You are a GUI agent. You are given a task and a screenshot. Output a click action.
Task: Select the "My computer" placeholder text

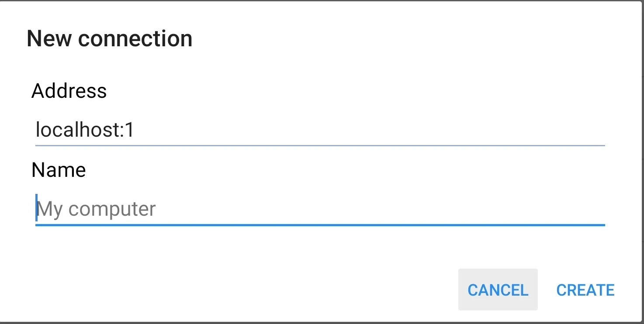coord(96,209)
